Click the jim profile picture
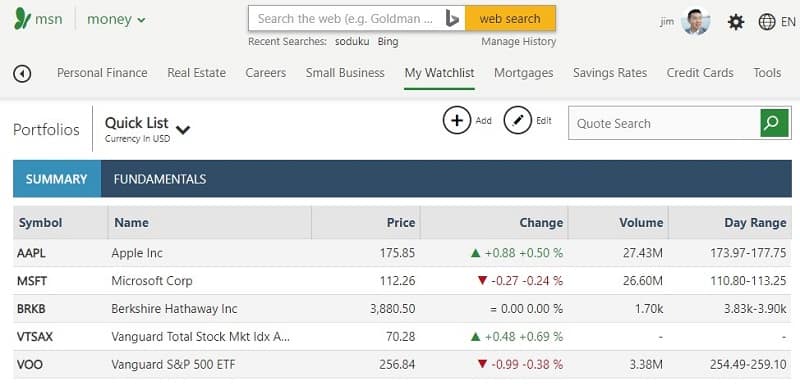This screenshot has height=390, width=800. click(695, 21)
